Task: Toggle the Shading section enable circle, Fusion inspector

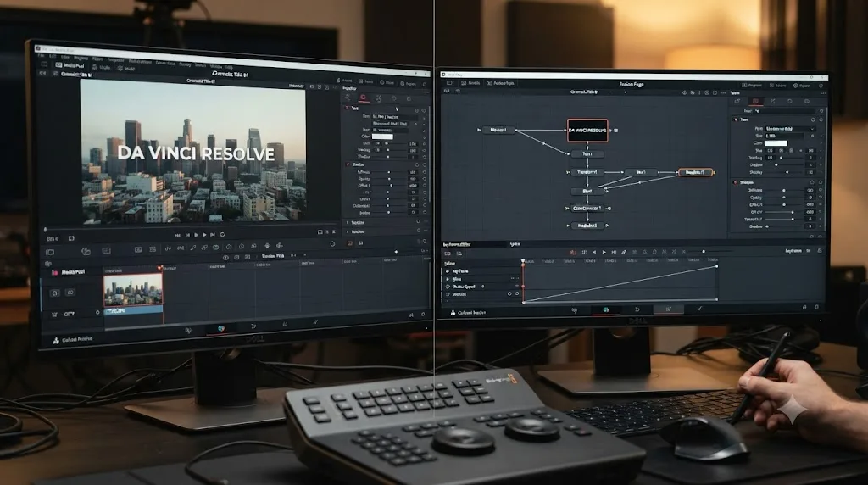Action: (x=813, y=182)
